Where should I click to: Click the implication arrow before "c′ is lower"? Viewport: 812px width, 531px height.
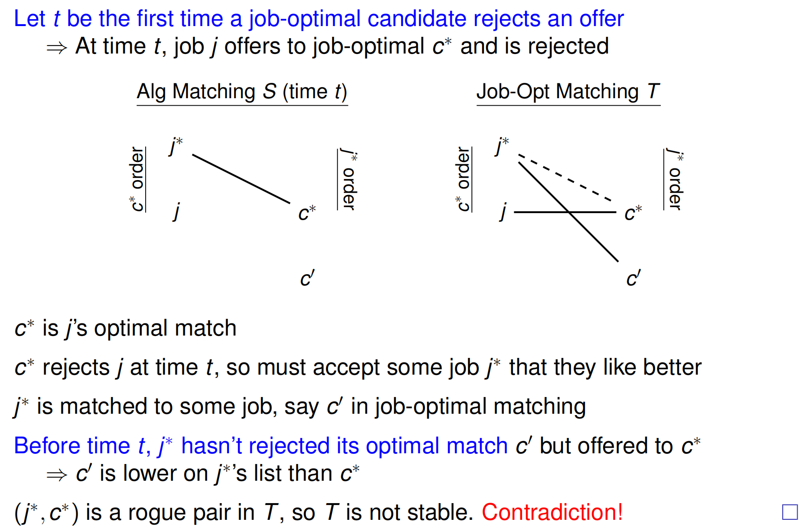(57, 475)
